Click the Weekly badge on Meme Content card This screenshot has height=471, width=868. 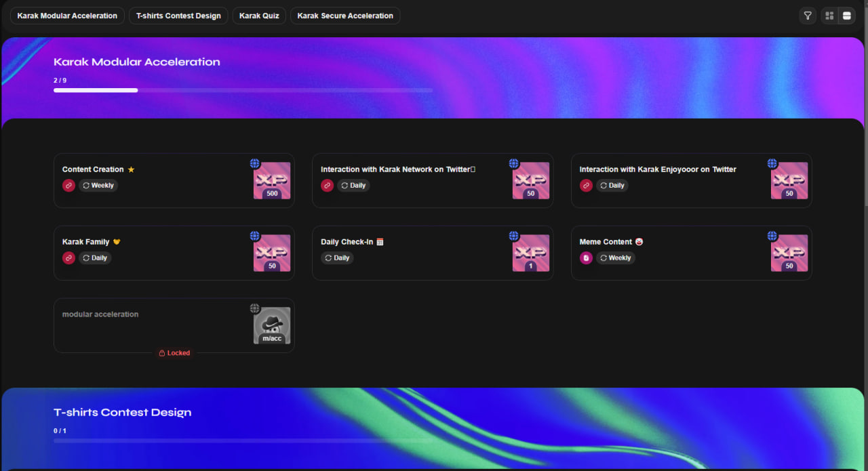click(x=616, y=258)
